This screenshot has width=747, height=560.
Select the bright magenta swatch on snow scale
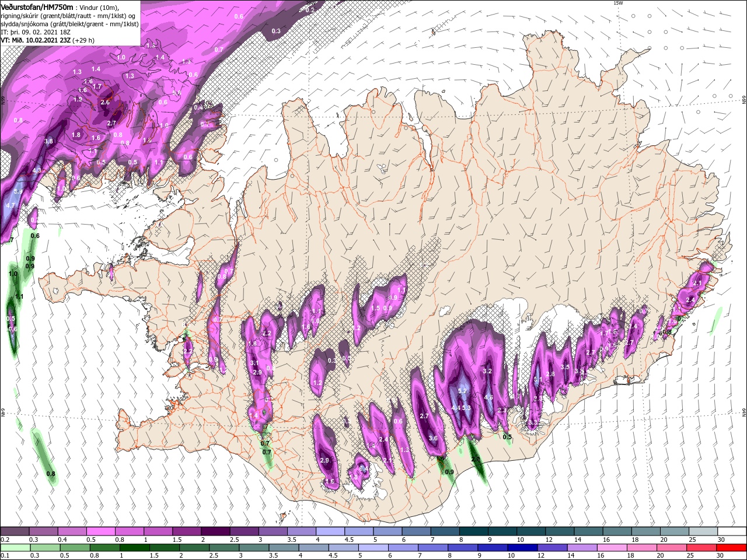tap(101, 531)
